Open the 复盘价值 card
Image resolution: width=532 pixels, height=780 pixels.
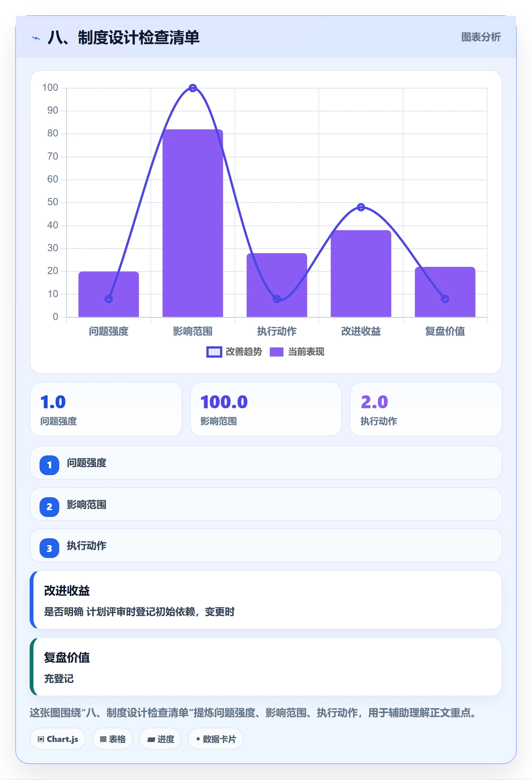(x=266, y=667)
